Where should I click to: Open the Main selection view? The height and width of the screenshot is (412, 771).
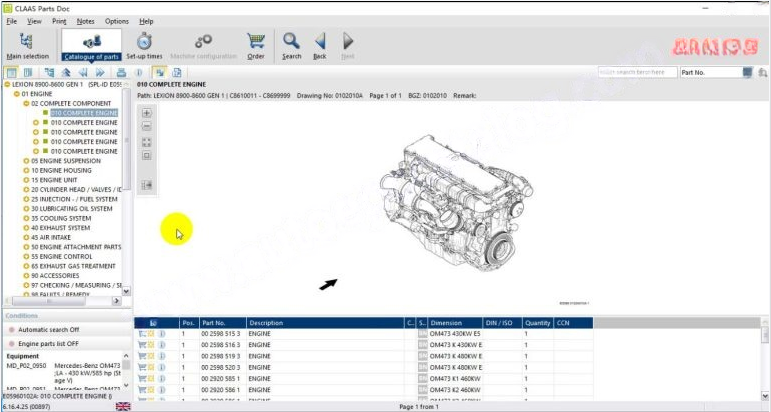(x=27, y=45)
